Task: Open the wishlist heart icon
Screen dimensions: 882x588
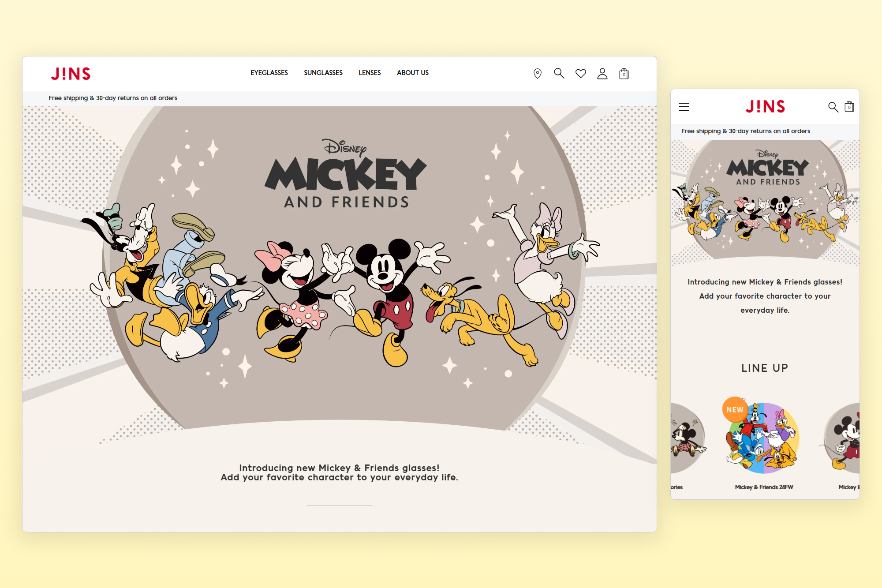Action: (580, 73)
